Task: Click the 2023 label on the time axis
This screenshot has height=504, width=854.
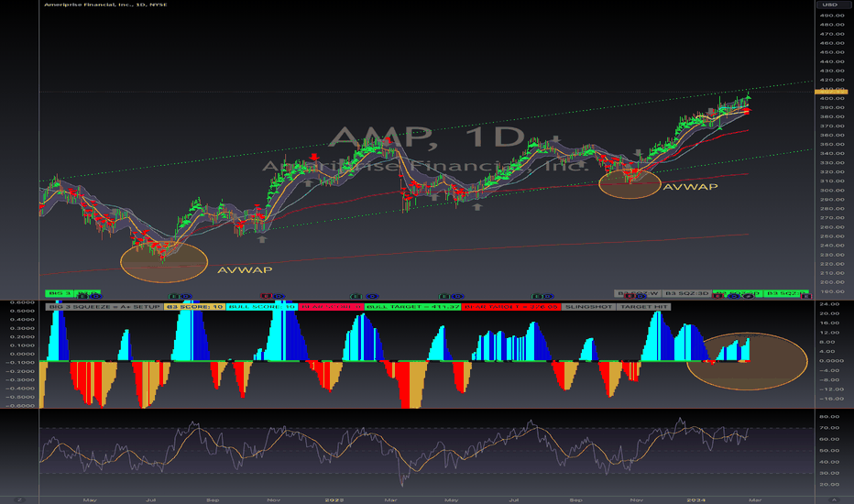Action: pos(334,499)
